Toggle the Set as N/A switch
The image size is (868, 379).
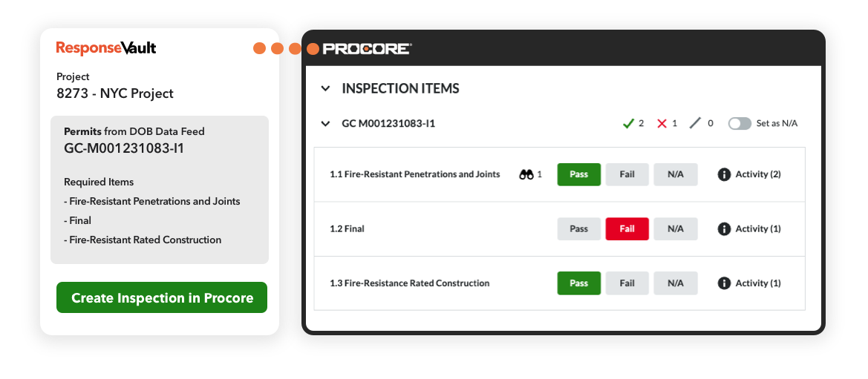click(740, 123)
